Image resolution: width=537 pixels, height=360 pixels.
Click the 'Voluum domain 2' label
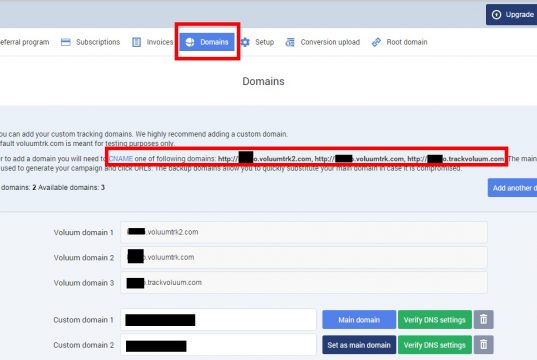(x=84, y=258)
